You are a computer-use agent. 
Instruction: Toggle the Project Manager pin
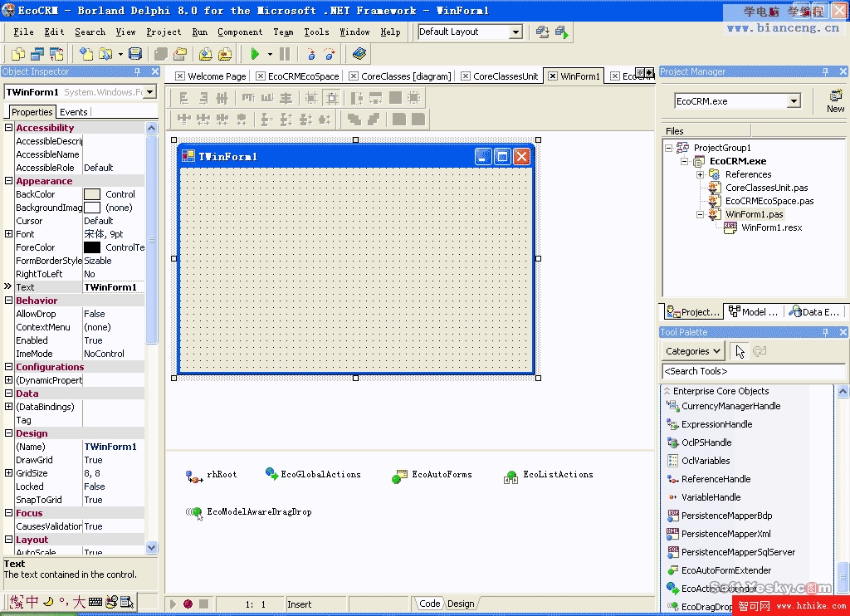pyautogui.click(x=826, y=71)
